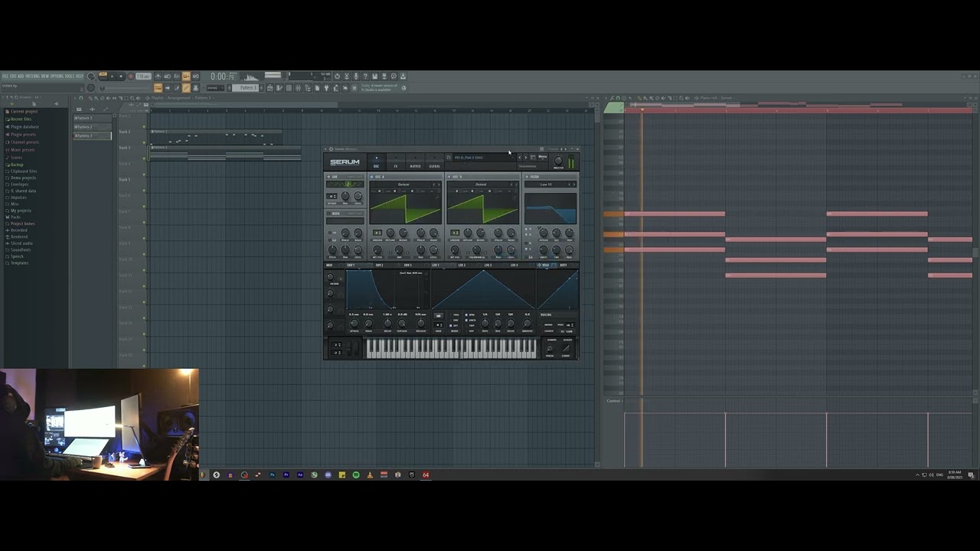Viewport: 980px width, 551px height.
Task: Expand Mixer presets folder in browser
Action: click(23, 150)
